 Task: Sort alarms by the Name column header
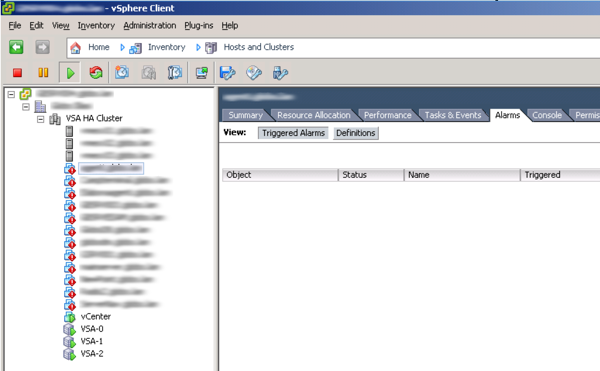[462, 175]
